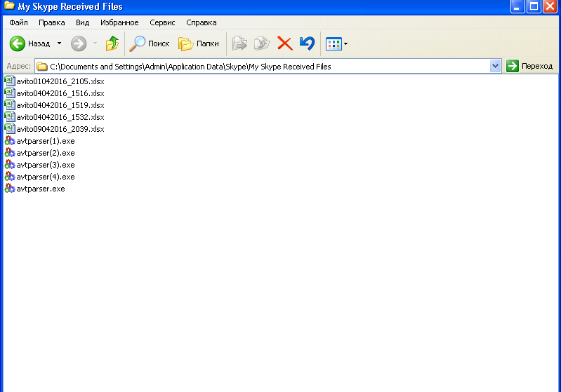The image size is (561, 392).
Task: Select file name avtparser(2).exe
Action: 46,153
